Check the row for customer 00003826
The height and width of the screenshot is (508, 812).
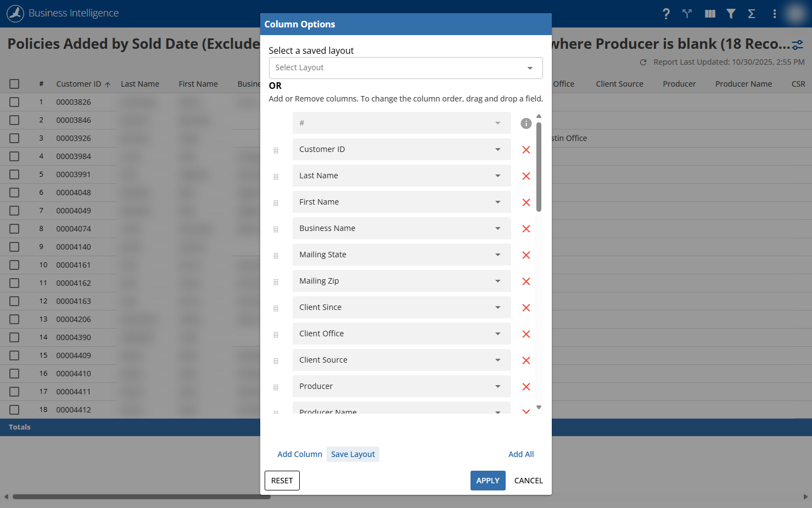14,102
